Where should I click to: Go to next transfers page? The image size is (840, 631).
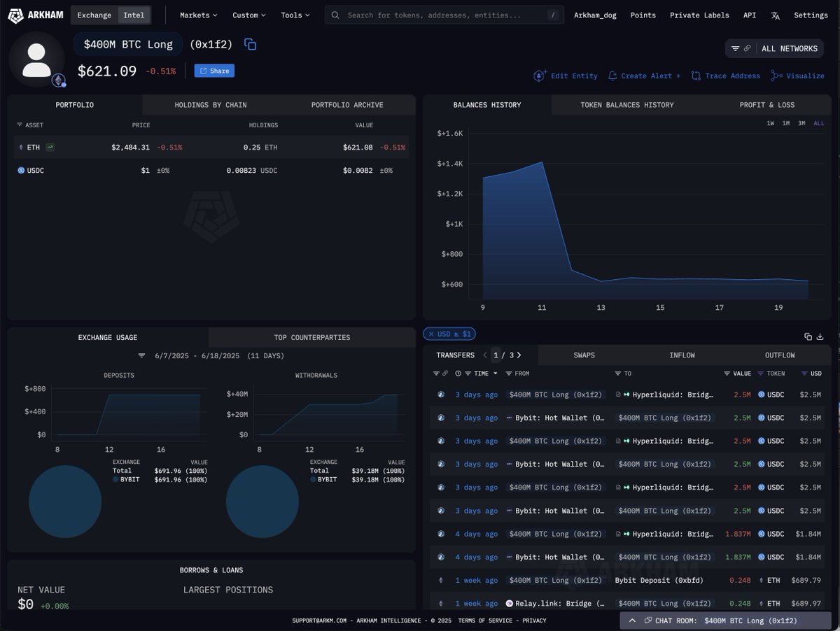click(519, 355)
